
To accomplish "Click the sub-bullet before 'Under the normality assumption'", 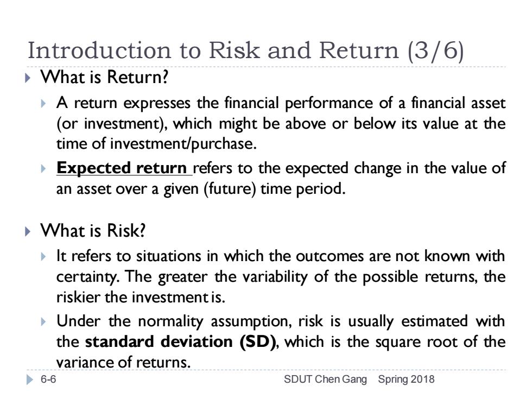I will pyautogui.click(x=43, y=321).
